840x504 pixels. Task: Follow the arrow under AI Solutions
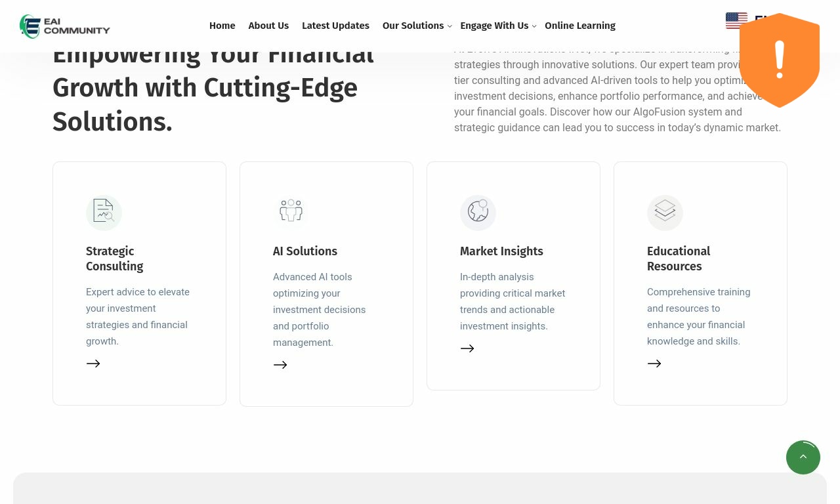[x=280, y=365]
